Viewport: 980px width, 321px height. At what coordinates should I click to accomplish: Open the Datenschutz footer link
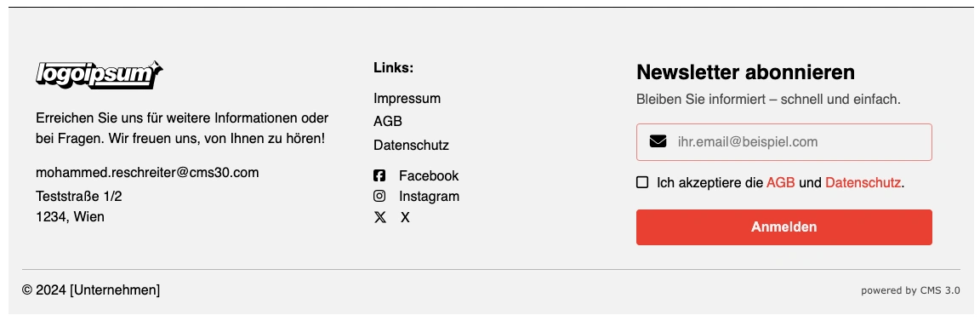pos(411,145)
